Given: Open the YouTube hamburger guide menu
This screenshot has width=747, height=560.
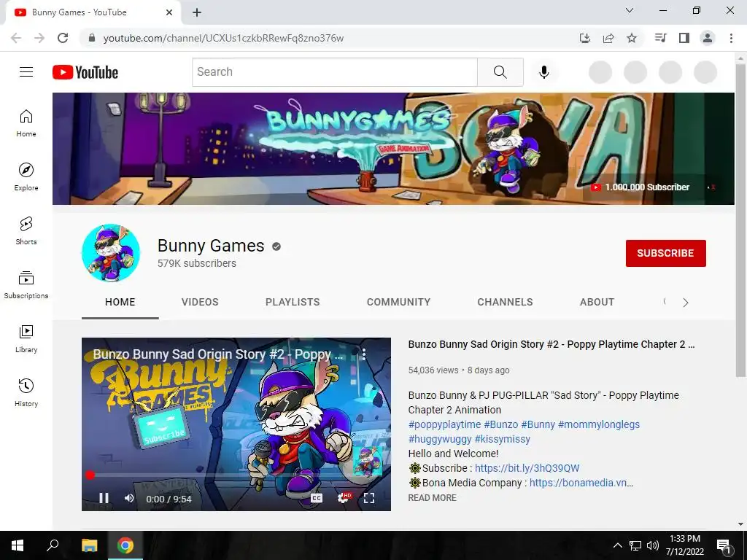Looking at the screenshot, I should 26,72.
